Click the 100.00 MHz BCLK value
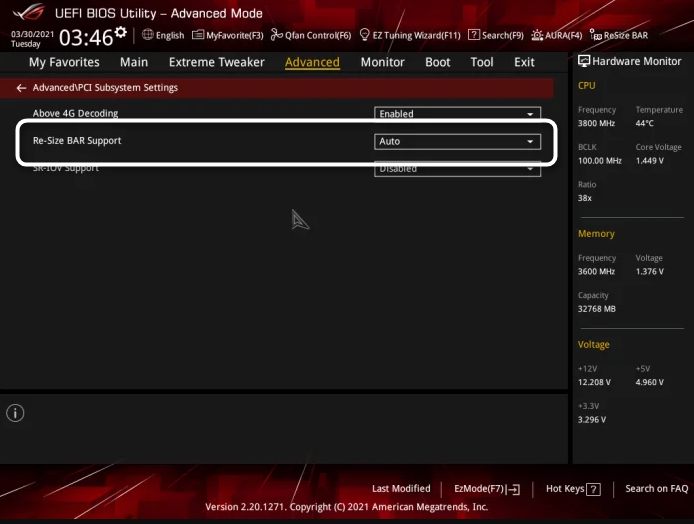Viewport: 694px width, 524px height. click(600, 161)
